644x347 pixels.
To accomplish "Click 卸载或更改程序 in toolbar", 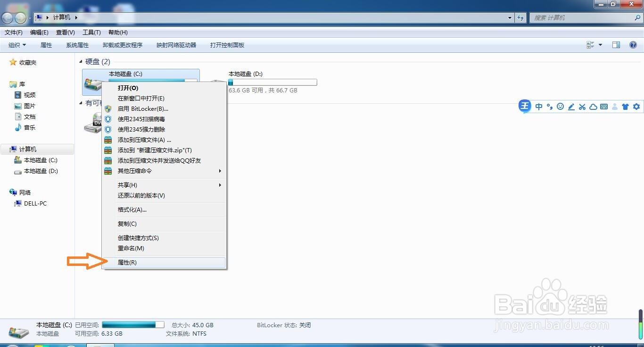I will (x=123, y=45).
